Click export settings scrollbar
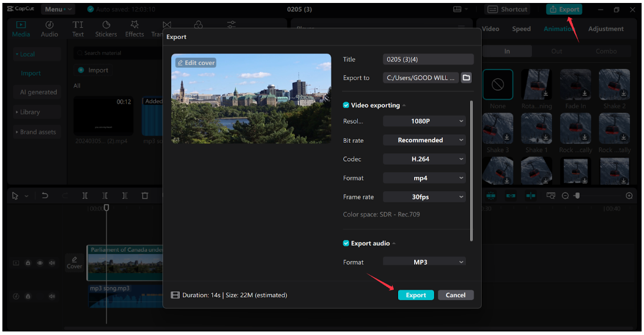This screenshot has width=644, height=335. coord(471,171)
